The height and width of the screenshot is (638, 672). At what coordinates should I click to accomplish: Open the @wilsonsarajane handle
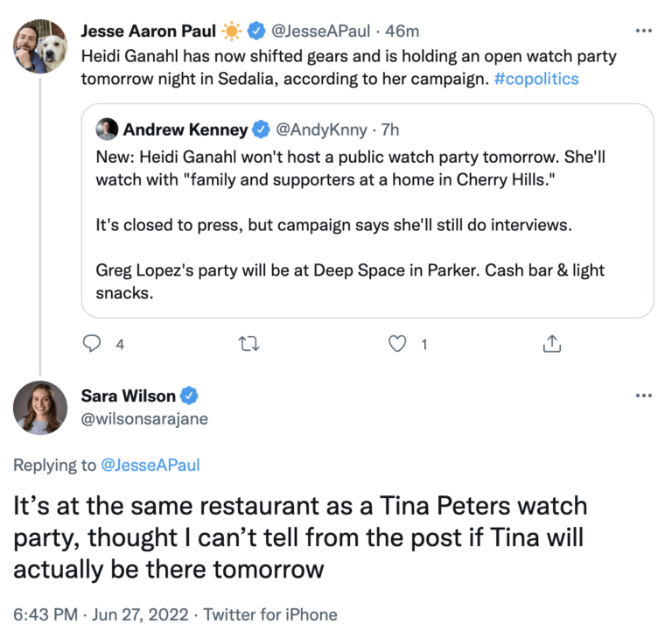tap(144, 418)
